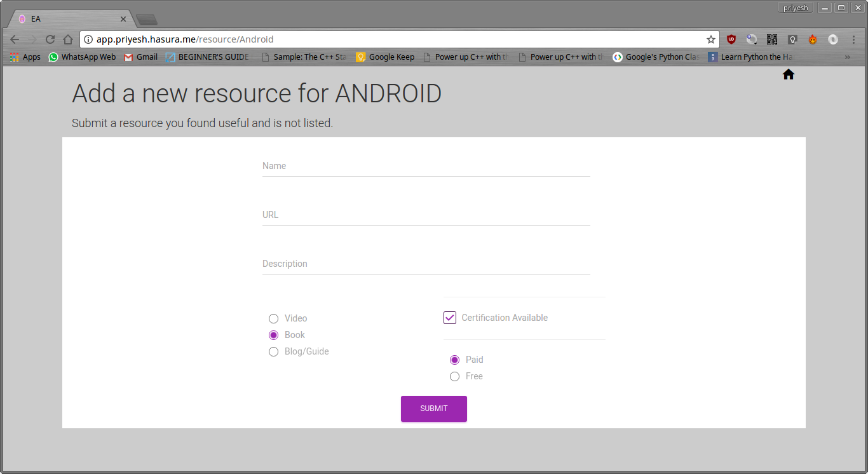Image resolution: width=868 pixels, height=474 pixels.
Task: Open Learn Python the Hard Way bookmark
Action: 752,57
